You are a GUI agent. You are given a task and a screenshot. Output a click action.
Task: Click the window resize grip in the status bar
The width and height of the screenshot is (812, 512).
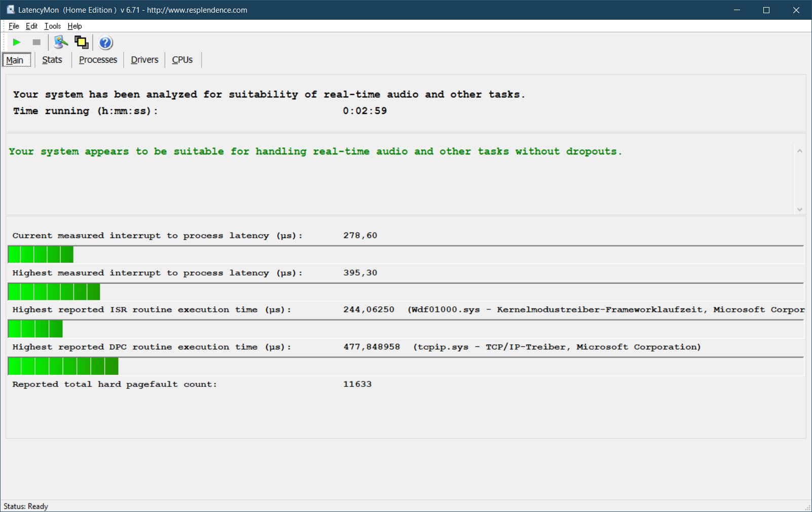pos(807,507)
